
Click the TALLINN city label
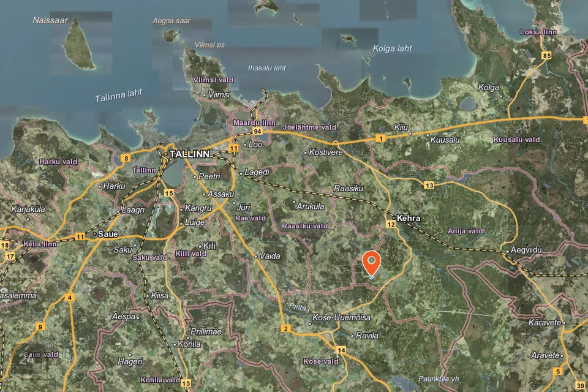[x=189, y=154]
